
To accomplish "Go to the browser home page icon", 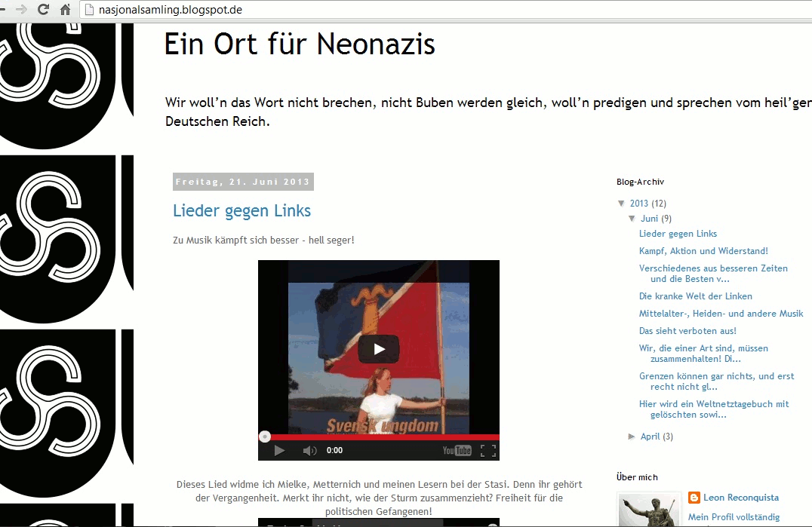I will pyautogui.click(x=65, y=9).
